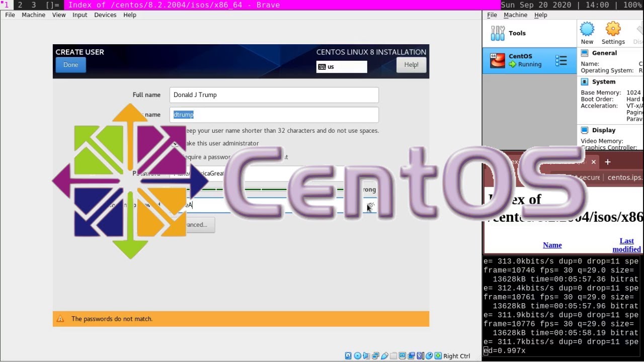644x362 pixels.
Task: Click the CPU virtualization status icon
Action: [420, 356]
